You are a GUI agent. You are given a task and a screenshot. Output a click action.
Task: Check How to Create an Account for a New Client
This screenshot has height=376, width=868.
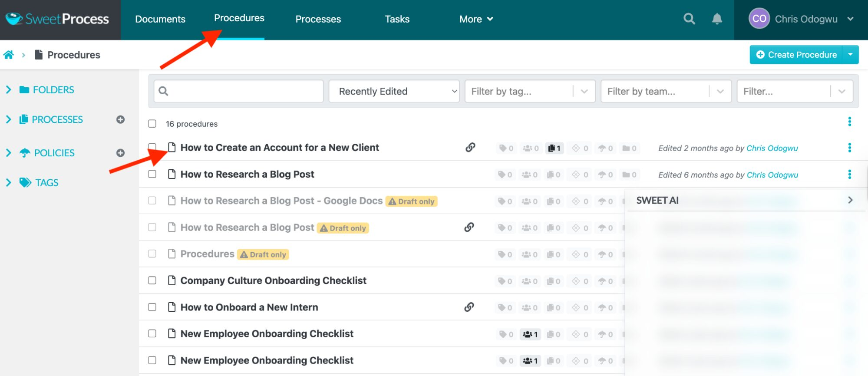tap(152, 147)
